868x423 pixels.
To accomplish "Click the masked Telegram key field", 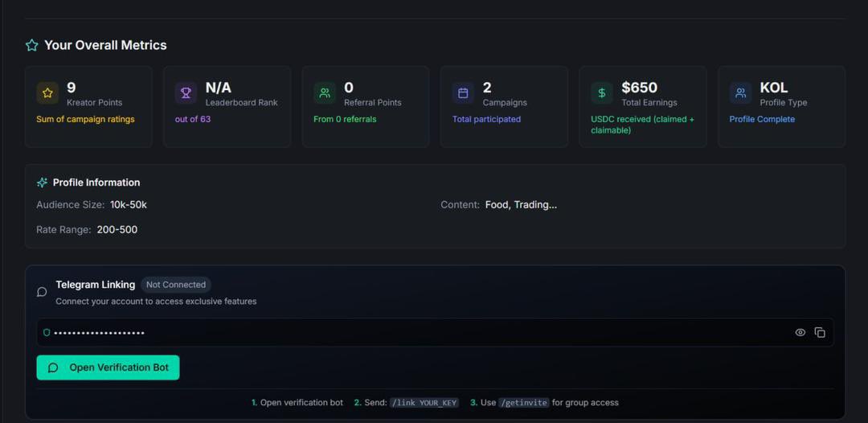I will point(435,333).
